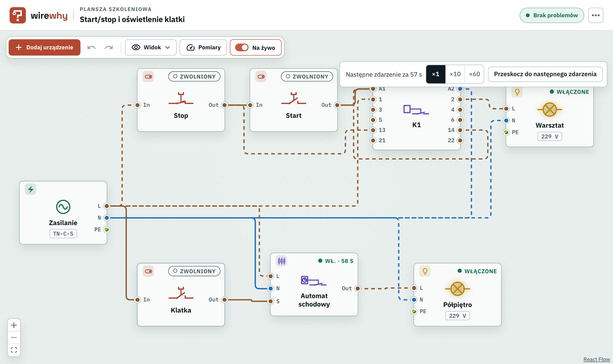
Task: Fit view to canvas
Action: pos(14,350)
